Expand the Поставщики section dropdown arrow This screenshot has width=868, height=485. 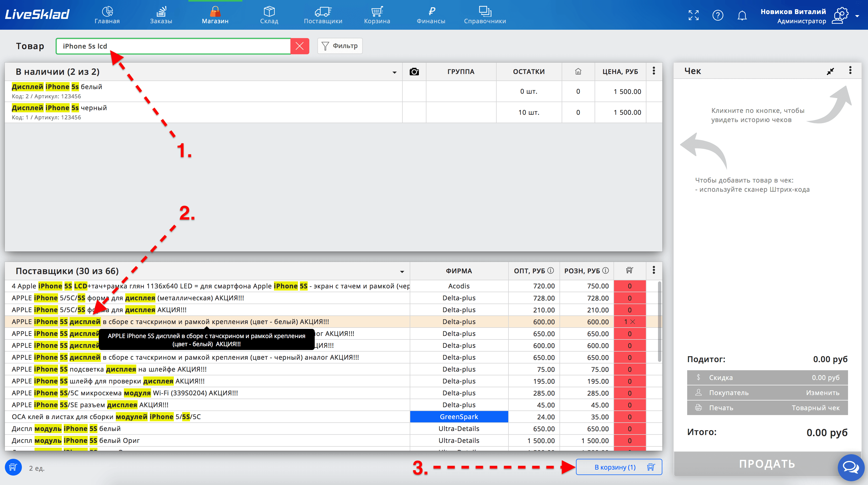[x=402, y=272]
